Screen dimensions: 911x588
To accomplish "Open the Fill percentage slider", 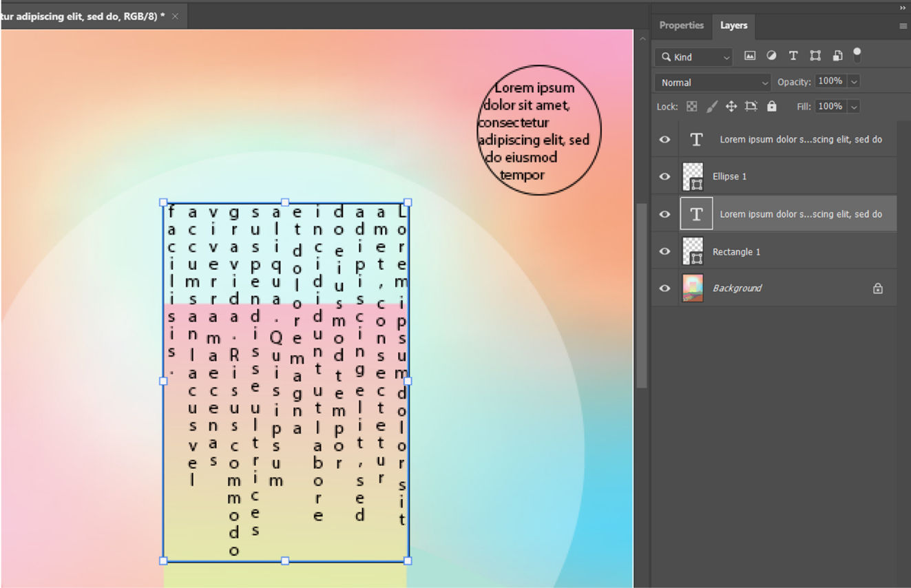I will (x=854, y=106).
